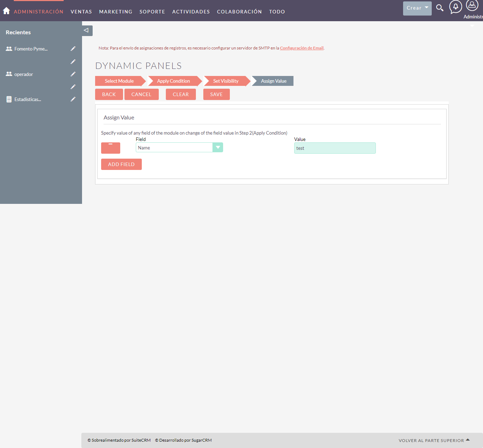Open the COLABORACIÓN menu
This screenshot has width=483, height=448.
[x=239, y=12]
